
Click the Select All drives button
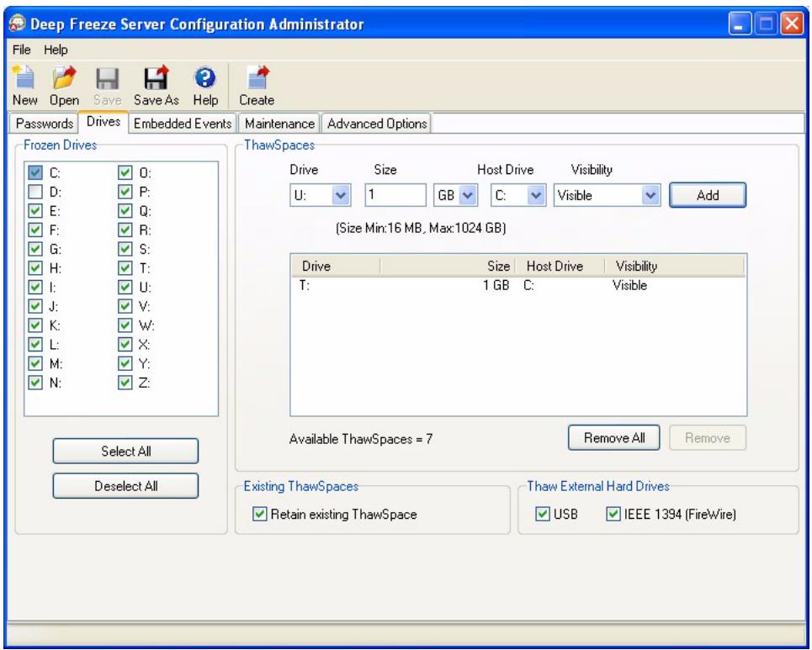(x=126, y=452)
